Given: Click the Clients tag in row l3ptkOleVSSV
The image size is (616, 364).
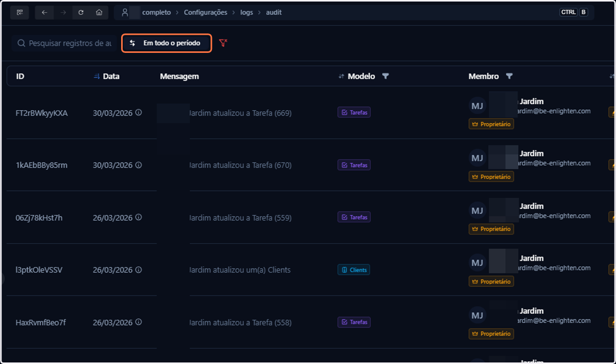Looking at the screenshot, I should point(354,270).
